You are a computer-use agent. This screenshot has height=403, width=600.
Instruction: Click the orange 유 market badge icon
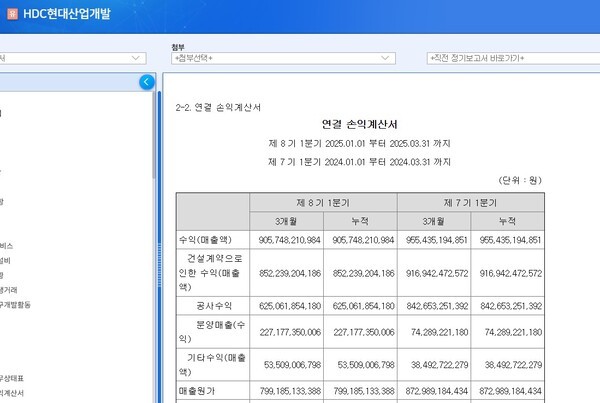tap(13, 14)
